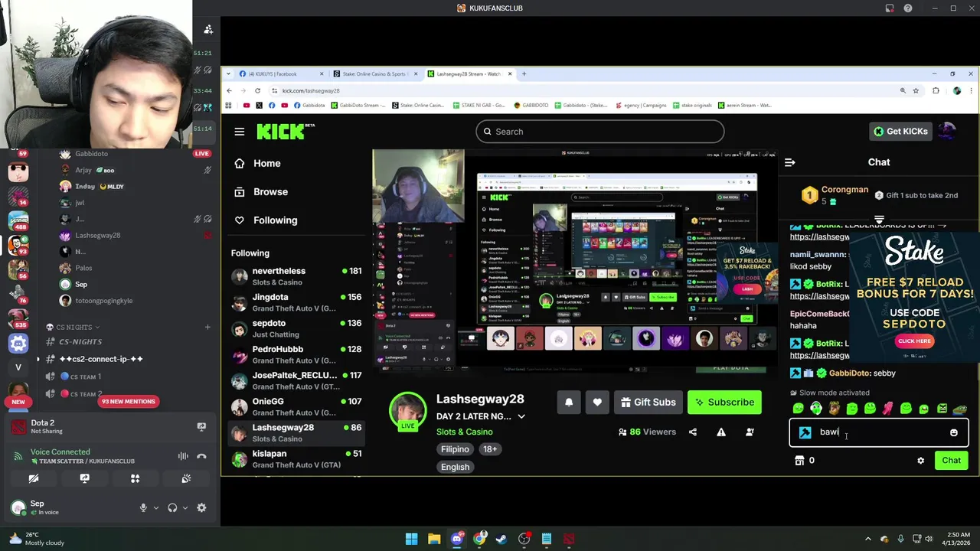Open Chrome extensions puzzle icon

(x=936, y=90)
